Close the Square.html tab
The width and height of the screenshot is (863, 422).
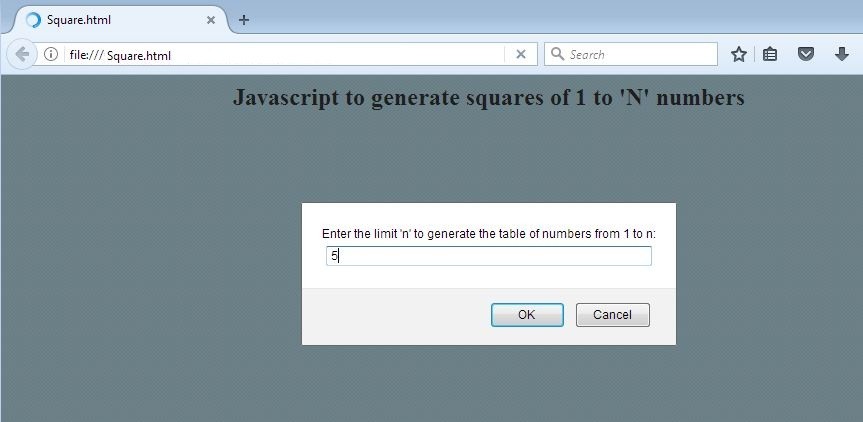pyautogui.click(x=211, y=20)
